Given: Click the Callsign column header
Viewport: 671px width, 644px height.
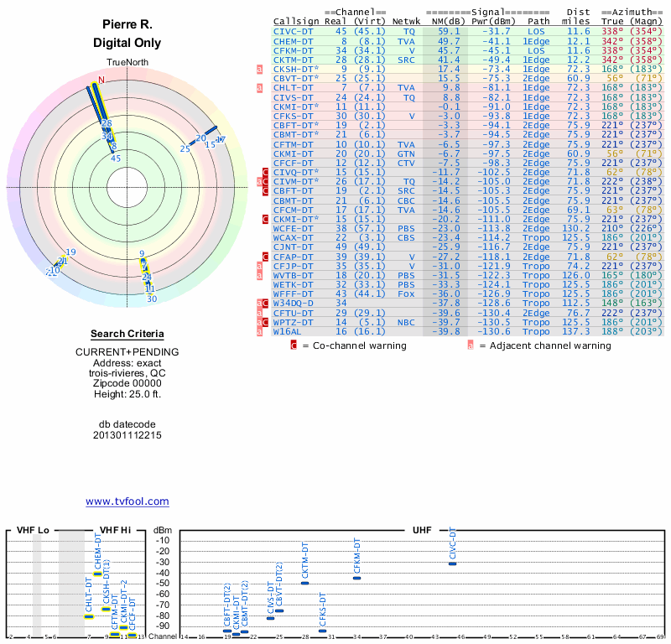Looking at the screenshot, I should click(296, 21).
